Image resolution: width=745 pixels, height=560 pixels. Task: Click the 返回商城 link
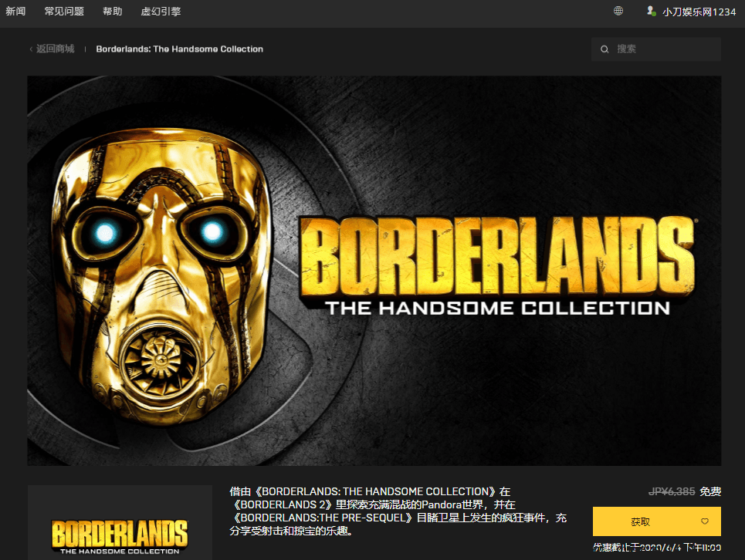pos(55,49)
